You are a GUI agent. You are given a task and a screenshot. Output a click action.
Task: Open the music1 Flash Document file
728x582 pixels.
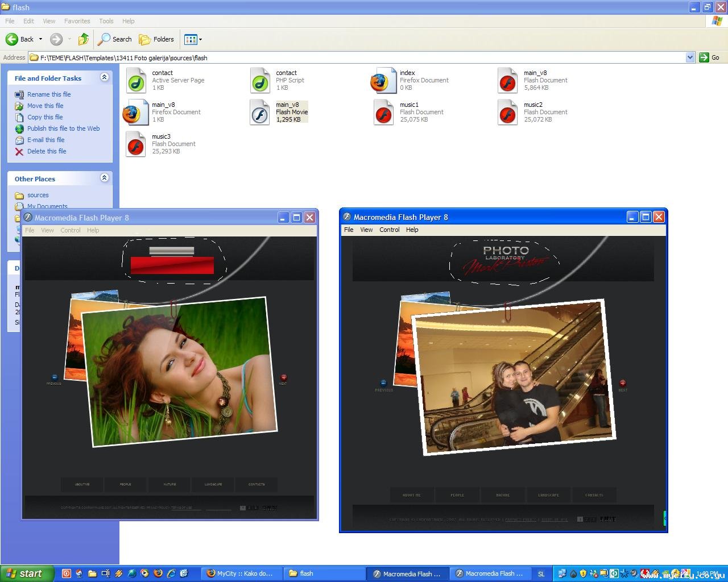pos(384,112)
